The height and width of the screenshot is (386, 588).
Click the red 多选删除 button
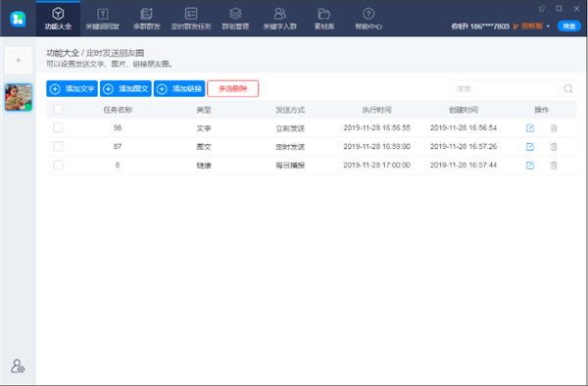click(x=233, y=88)
